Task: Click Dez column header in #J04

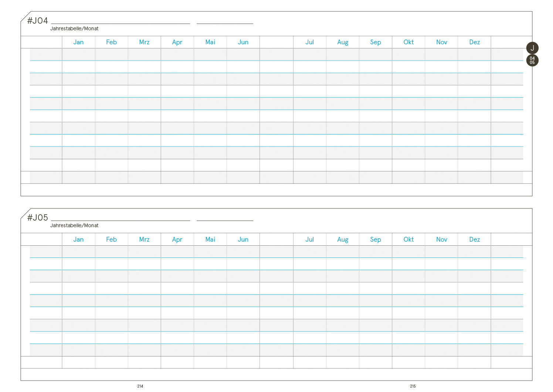Action: click(x=475, y=42)
